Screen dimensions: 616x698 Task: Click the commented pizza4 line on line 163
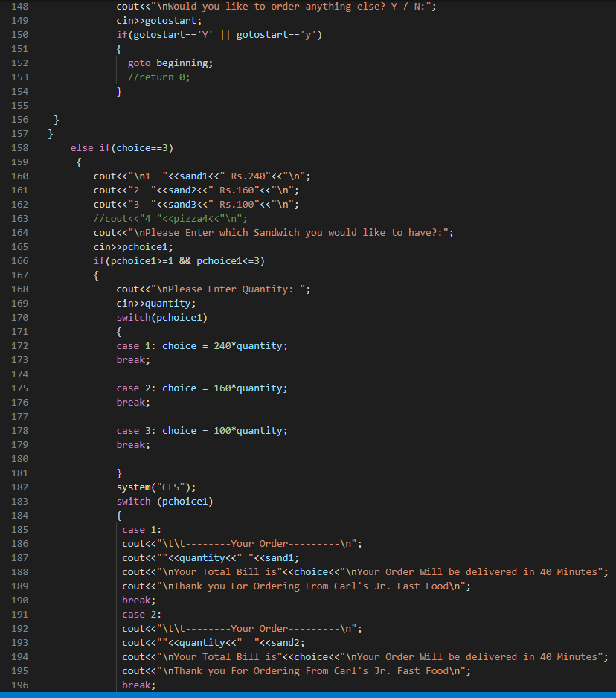tap(170, 219)
